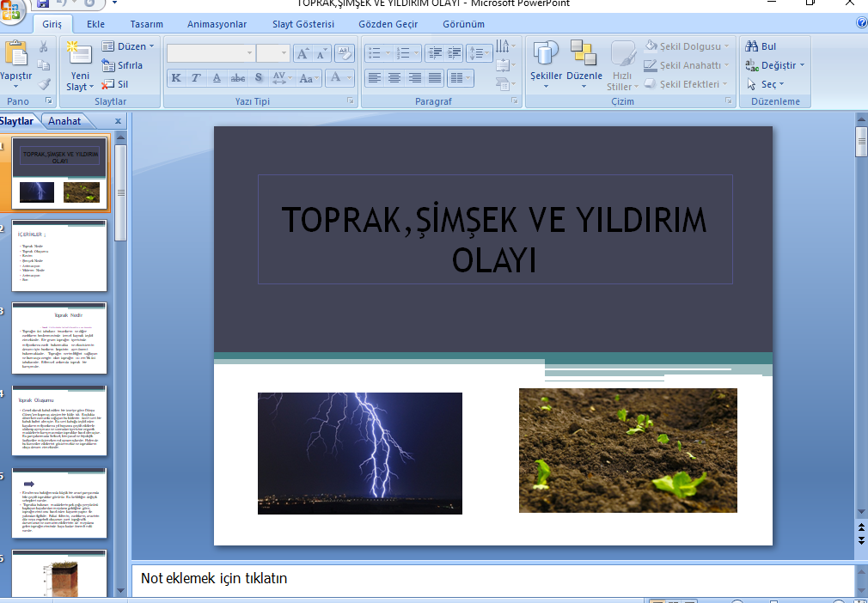Image resolution: width=868 pixels, height=603 pixels.
Task: Decrease the list indent level
Action: click(x=435, y=53)
